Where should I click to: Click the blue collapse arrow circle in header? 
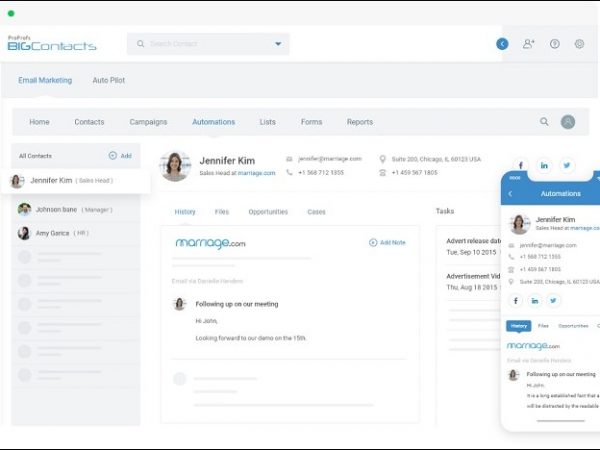point(502,44)
